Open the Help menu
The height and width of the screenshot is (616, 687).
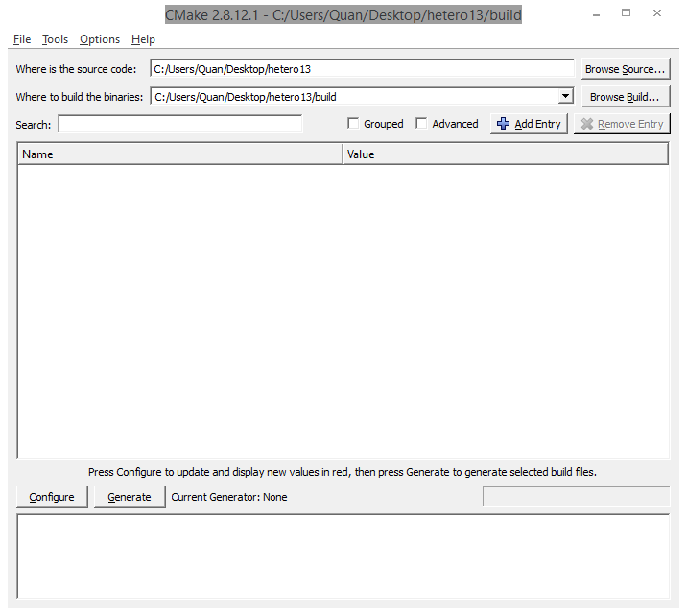[x=143, y=39]
